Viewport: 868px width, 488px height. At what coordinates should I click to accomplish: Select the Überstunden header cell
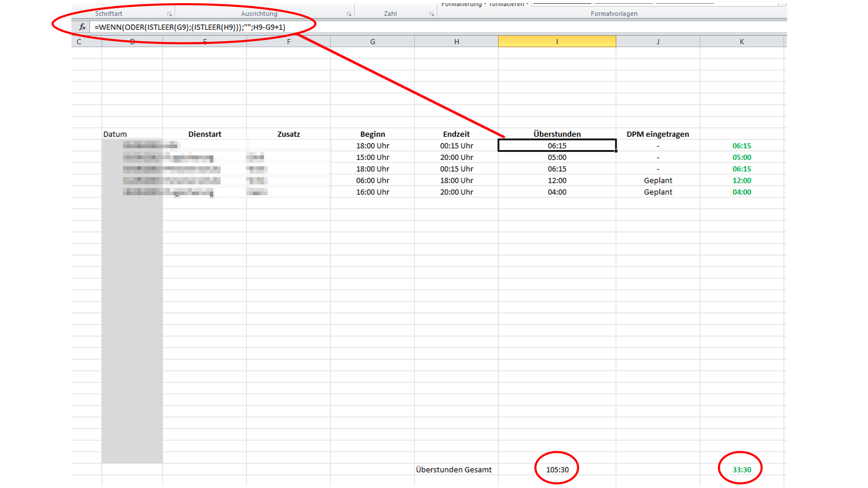(557, 134)
